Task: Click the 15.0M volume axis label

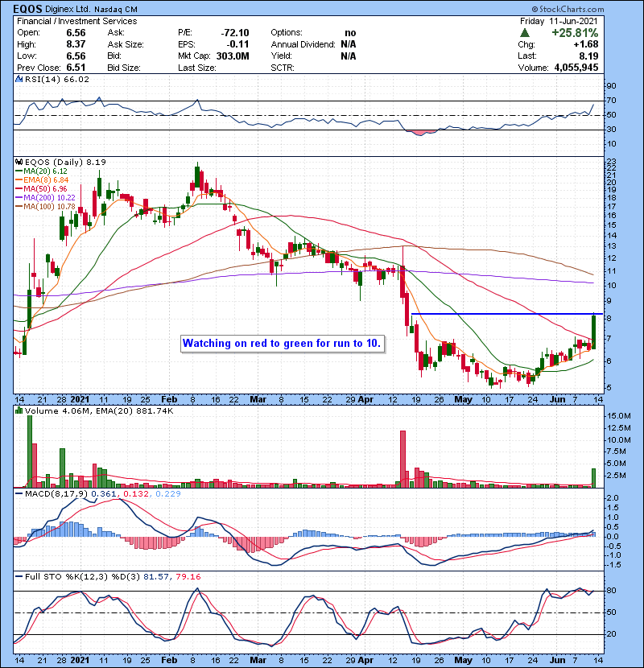Action: point(619,415)
